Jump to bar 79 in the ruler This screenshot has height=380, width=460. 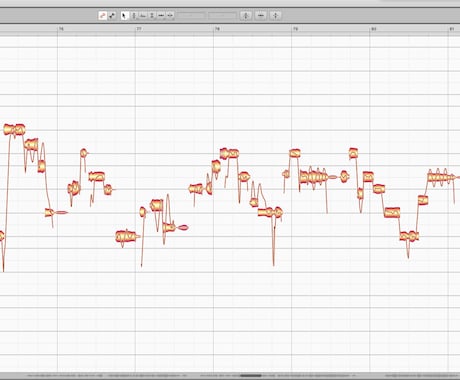(x=295, y=29)
